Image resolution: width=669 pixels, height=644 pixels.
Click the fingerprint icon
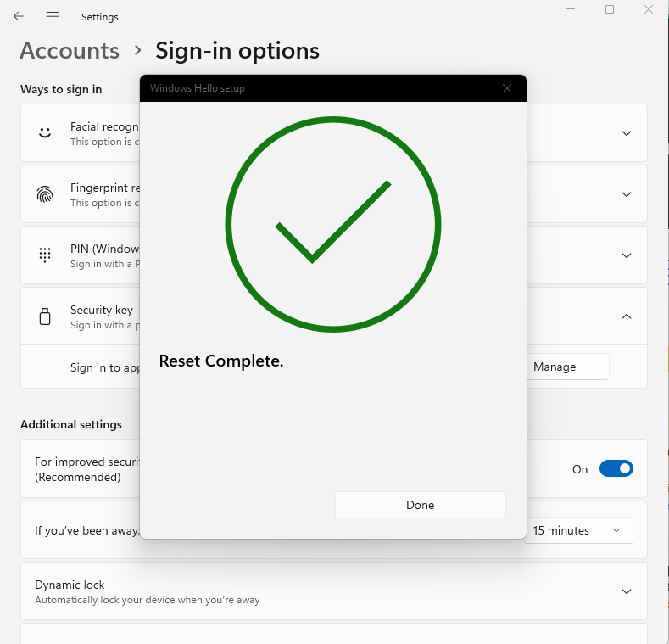45,194
